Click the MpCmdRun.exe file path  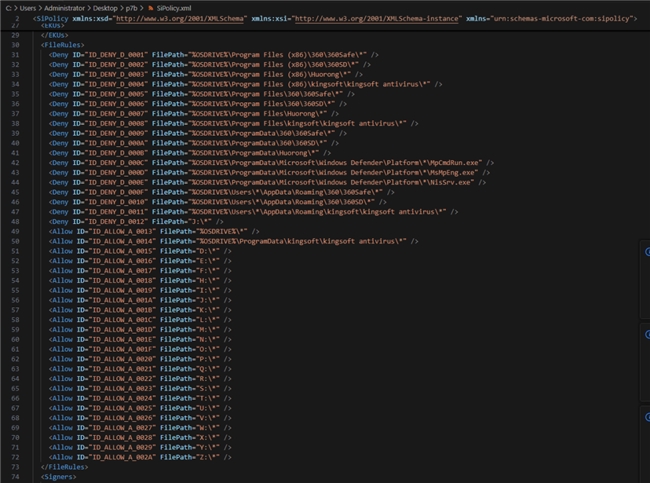tap(335, 163)
